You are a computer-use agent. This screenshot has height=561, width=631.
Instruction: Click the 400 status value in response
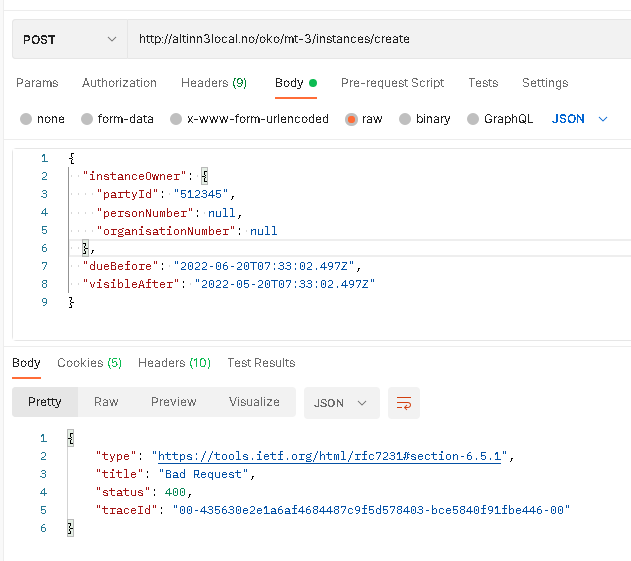175,493
